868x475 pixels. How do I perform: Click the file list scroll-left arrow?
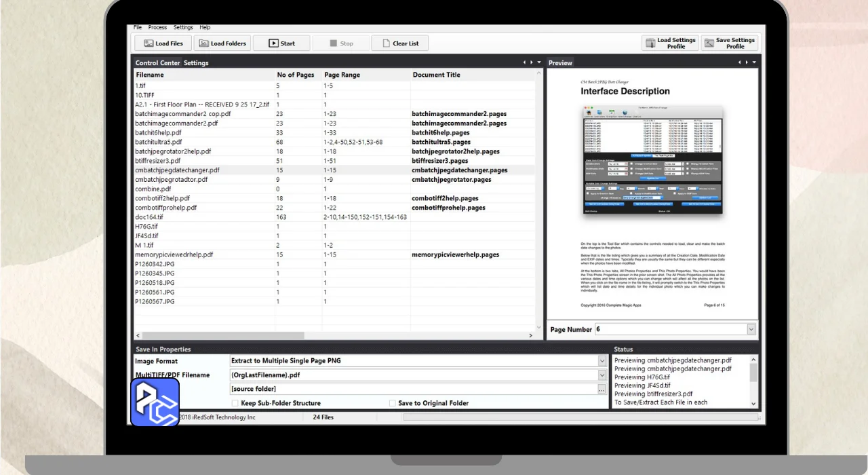pyautogui.click(x=138, y=335)
